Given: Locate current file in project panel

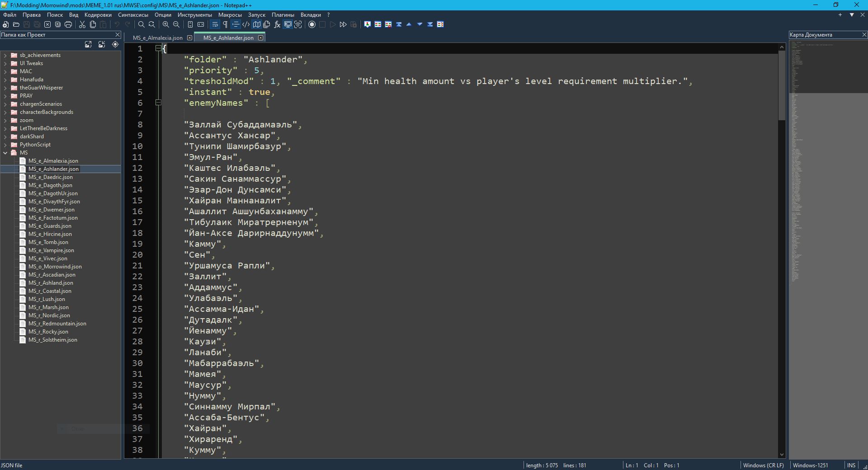Looking at the screenshot, I should coord(115,44).
